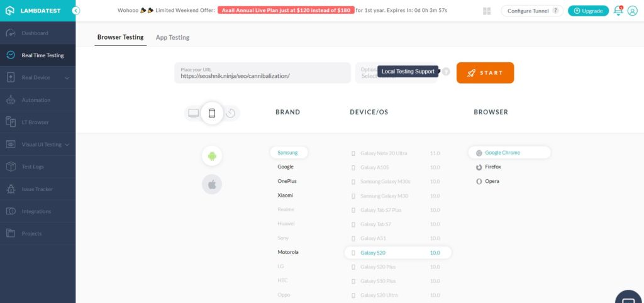Click the Configure Tunnel help question mark
Image resolution: width=644 pixels, height=303 pixels.
[556, 11]
